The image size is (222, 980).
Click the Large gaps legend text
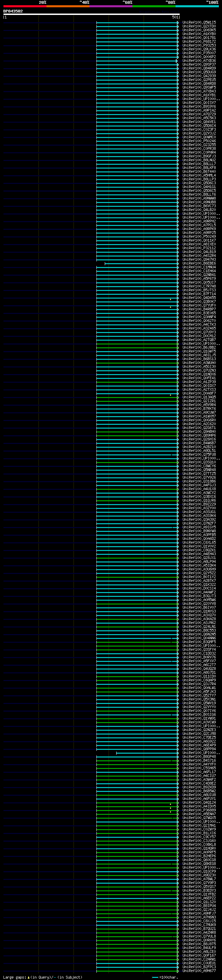[43, 977]
